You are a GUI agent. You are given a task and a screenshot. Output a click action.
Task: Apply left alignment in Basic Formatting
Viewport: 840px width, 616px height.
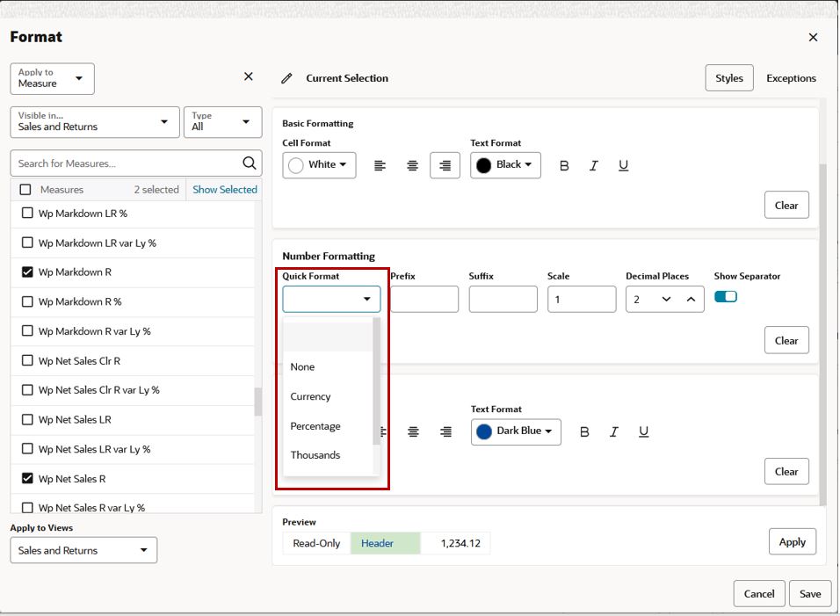[380, 165]
